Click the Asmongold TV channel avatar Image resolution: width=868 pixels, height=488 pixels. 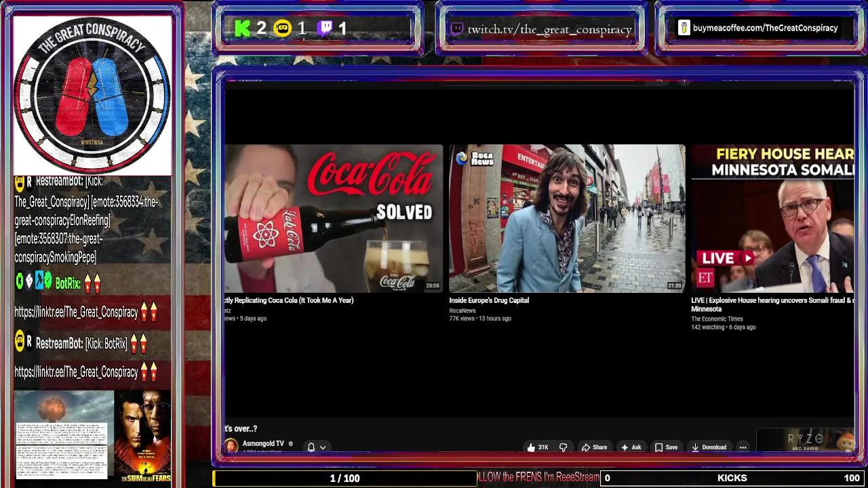pos(231,445)
